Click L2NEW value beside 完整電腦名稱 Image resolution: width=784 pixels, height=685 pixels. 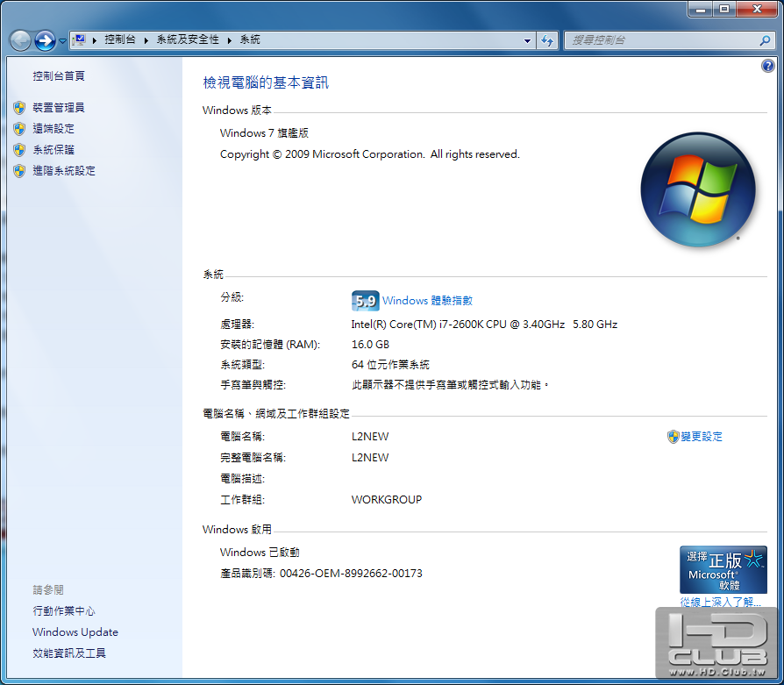(x=370, y=458)
